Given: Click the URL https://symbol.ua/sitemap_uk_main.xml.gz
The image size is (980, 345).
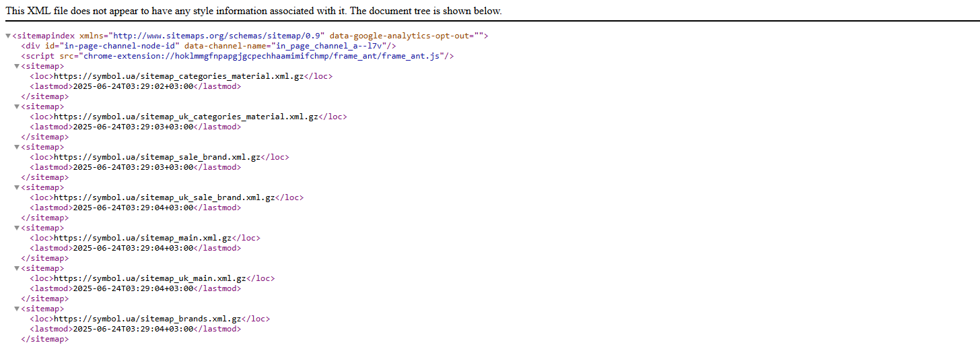Looking at the screenshot, I should coord(149,278).
